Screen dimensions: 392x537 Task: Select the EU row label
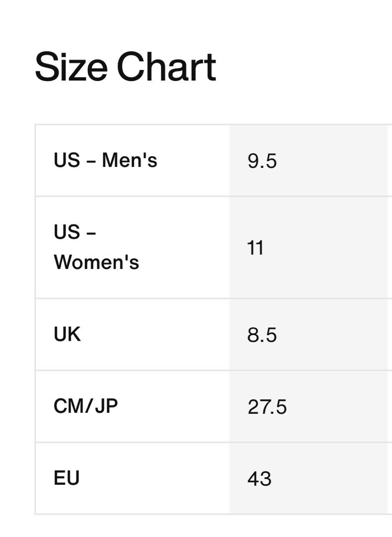(x=67, y=478)
